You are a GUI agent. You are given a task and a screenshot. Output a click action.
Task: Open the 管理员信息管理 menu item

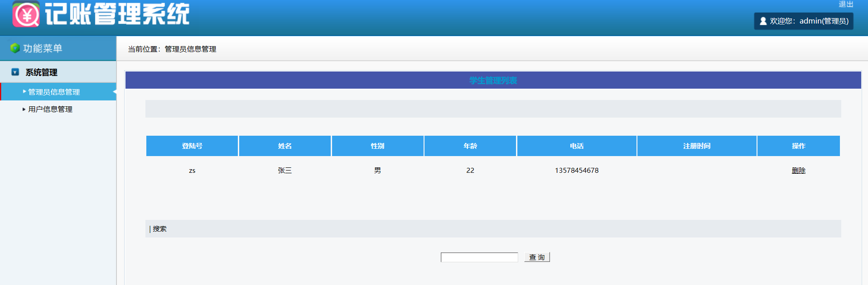pos(54,92)
